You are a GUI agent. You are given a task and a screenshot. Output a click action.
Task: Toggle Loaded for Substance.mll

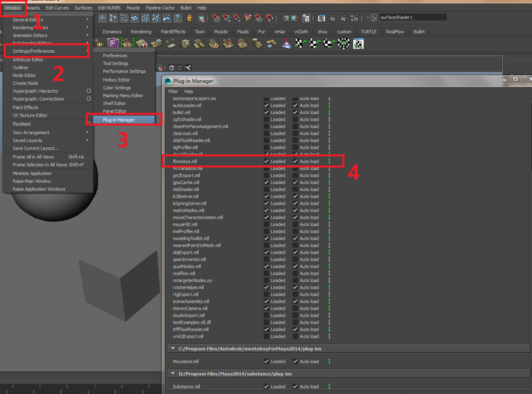pos(266,387)
